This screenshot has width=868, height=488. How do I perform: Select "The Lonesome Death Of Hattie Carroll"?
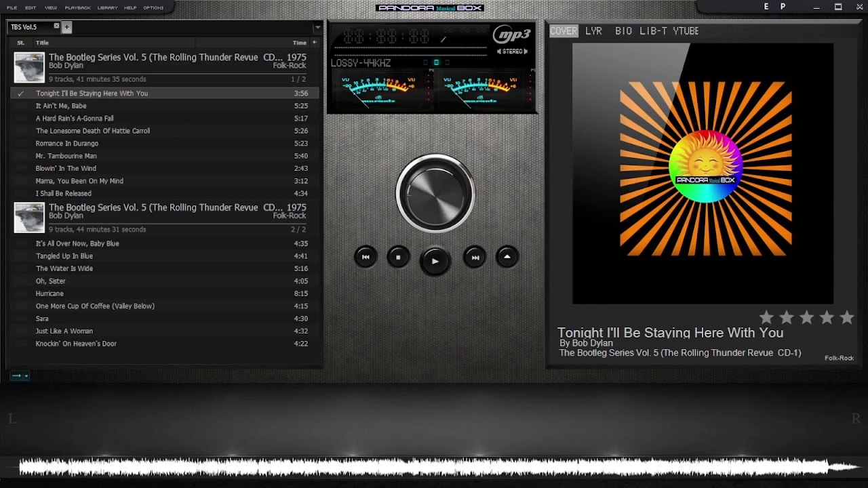pos(165,131)
